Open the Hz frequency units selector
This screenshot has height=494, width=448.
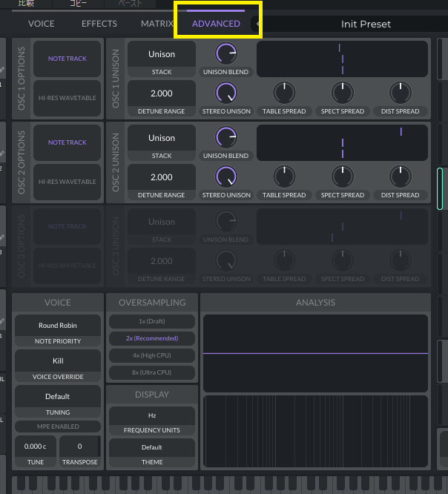[152, 415]
